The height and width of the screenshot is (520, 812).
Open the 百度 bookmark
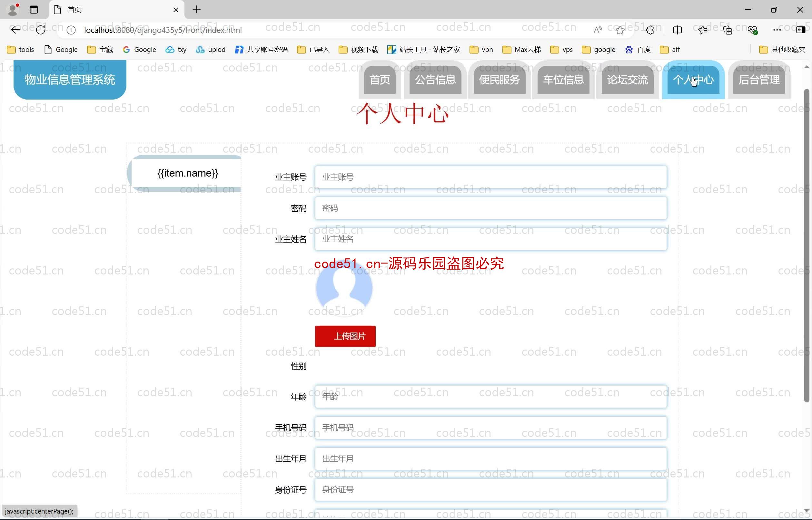pos(638,50)
